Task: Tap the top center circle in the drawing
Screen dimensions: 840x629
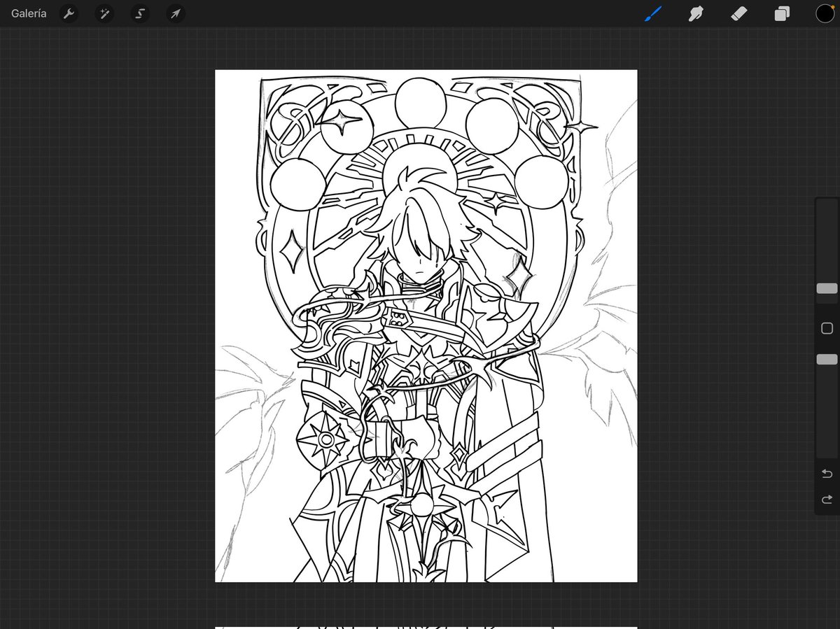Action: point(421,103)
